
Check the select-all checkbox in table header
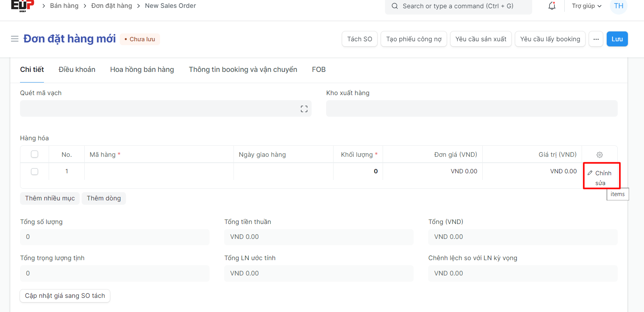pyautogui.click(x=35, y=154)
